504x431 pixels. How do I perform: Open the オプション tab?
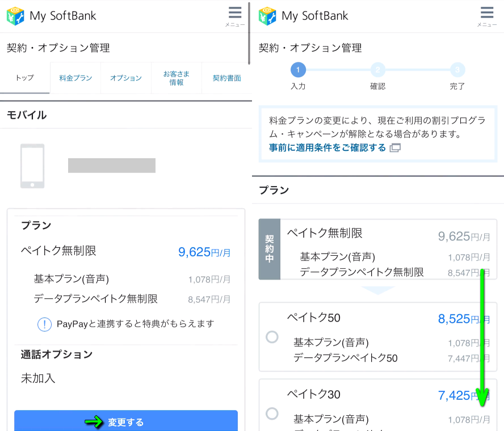click(x=126, y=78)
